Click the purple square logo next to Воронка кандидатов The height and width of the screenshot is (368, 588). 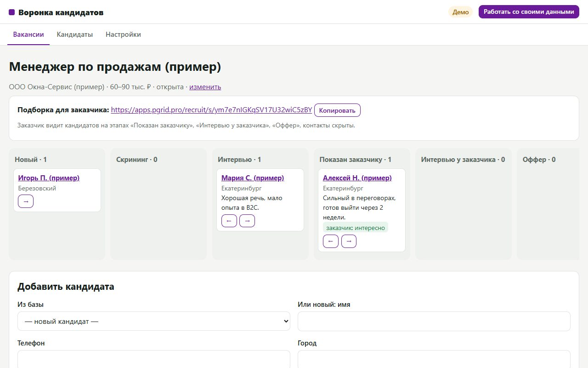[x=12, y=12]
